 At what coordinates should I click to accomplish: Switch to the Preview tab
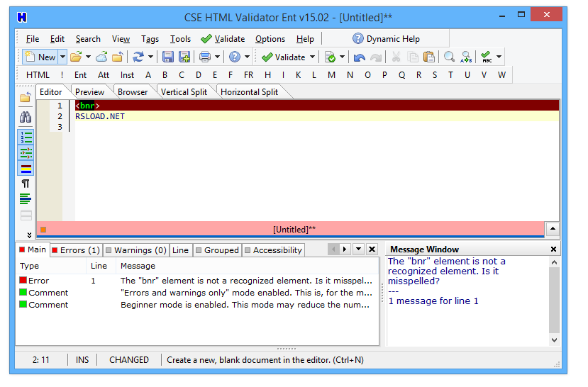coord(89,92)
